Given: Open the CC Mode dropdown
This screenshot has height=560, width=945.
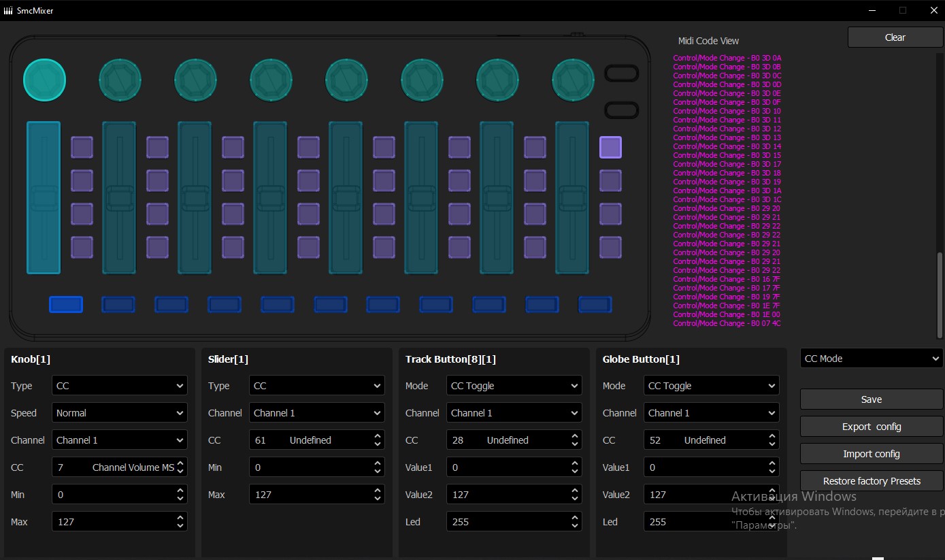Looking at the screenshot, I should 872,359.
